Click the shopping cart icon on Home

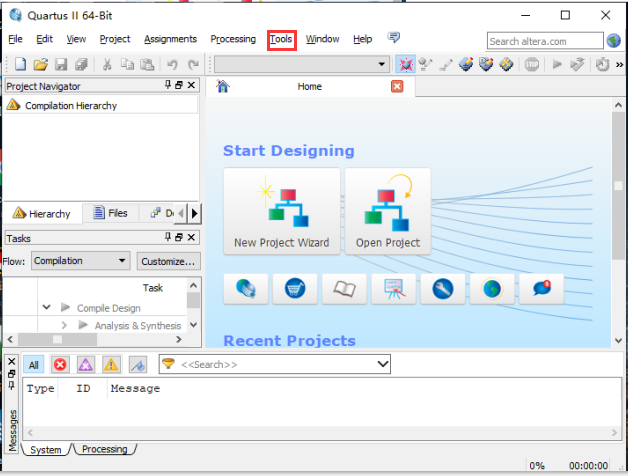tap(294, 289)
